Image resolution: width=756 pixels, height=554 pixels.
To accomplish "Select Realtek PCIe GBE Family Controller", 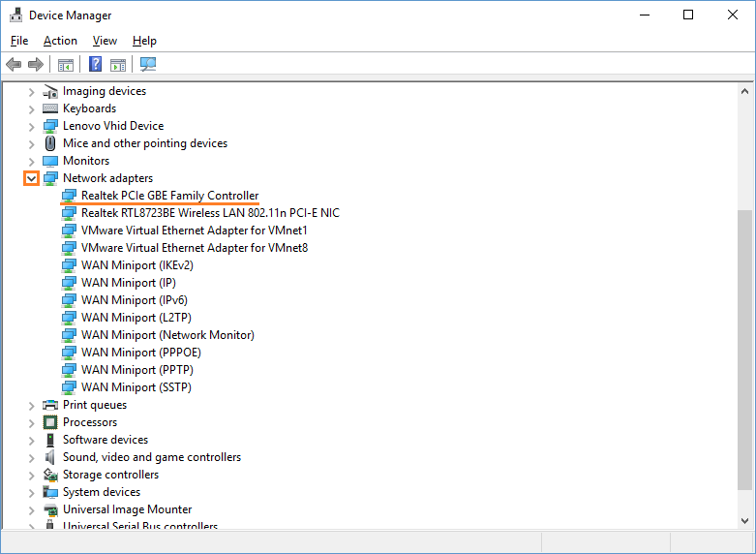I will [x=169, y=196].
